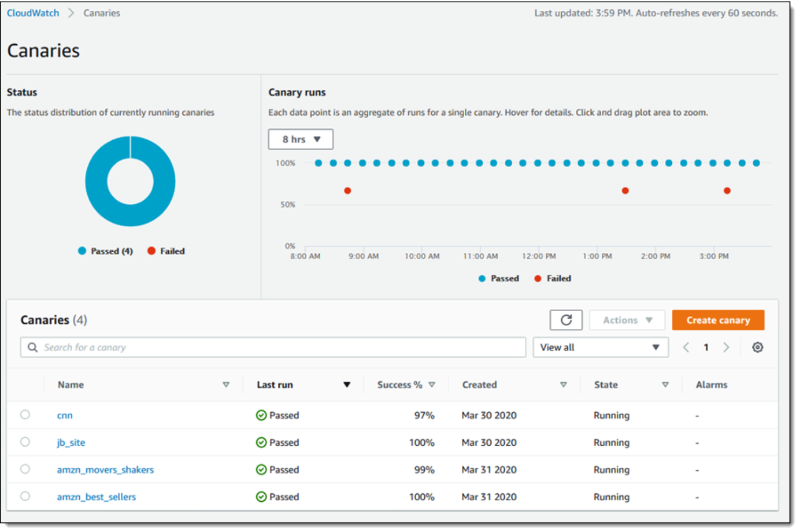Open the View all filter dropdown
The height and width of the screenshot is (532, 798).
tap(600, 347)
